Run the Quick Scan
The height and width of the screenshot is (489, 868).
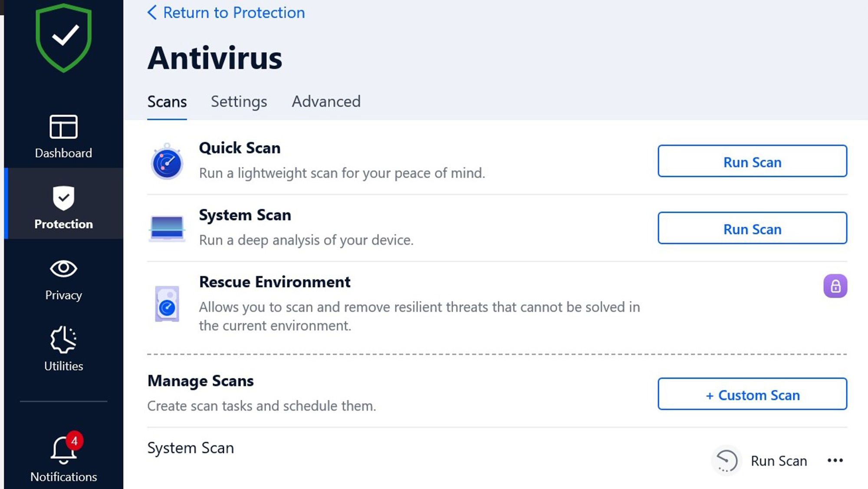[752, 162]
